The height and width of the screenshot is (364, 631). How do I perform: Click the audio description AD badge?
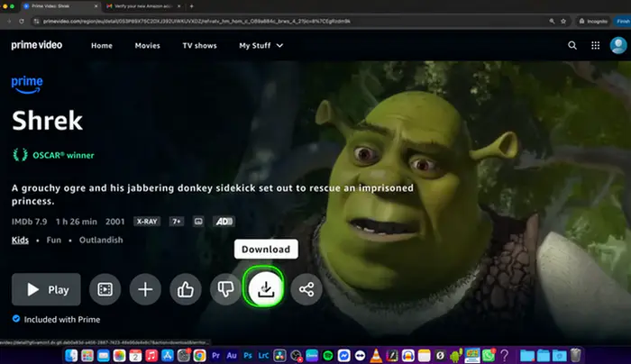pyautogui.click(x=224, y=222)
